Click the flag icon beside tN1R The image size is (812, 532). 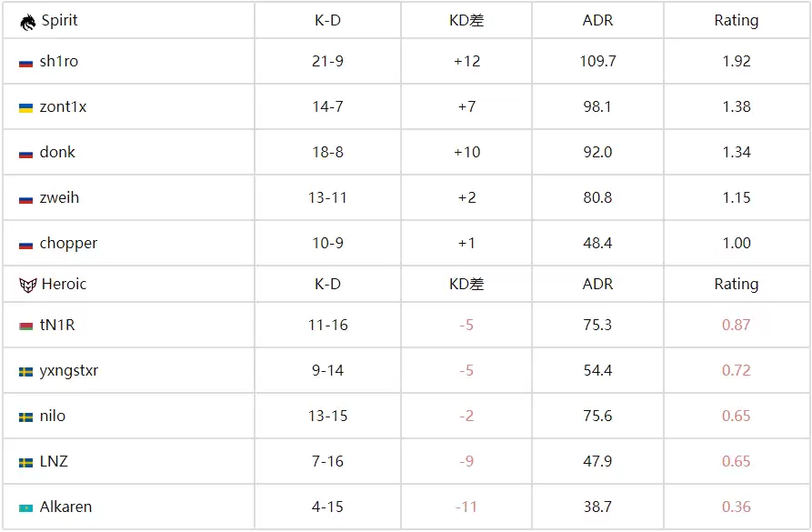[x=26, y=326]
